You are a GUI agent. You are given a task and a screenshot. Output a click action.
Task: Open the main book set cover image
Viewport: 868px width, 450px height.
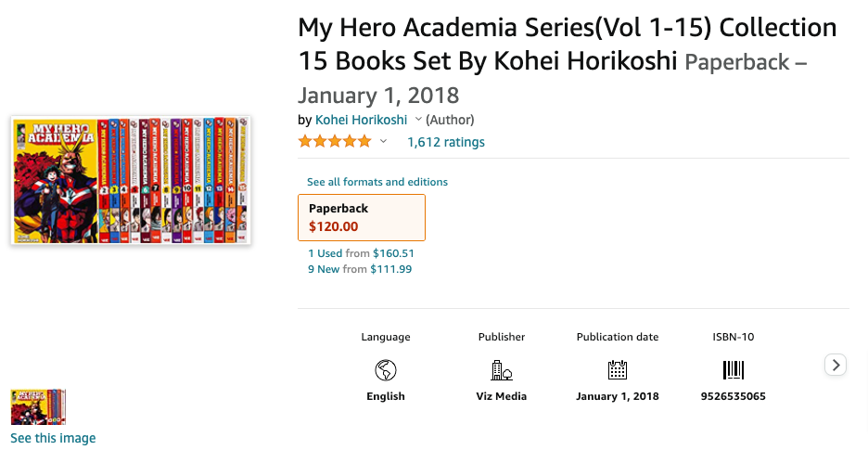tap(131, 180)
